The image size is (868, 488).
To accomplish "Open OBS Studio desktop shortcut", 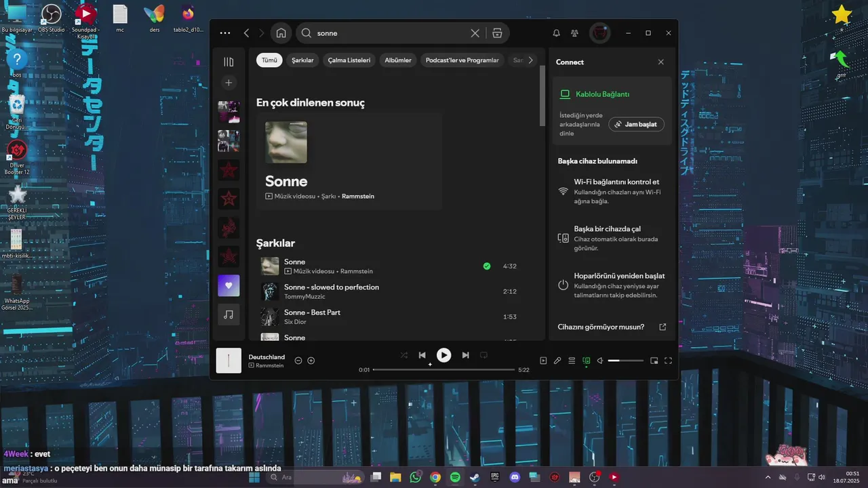I will pyautogui.click(x=52, y=18).
